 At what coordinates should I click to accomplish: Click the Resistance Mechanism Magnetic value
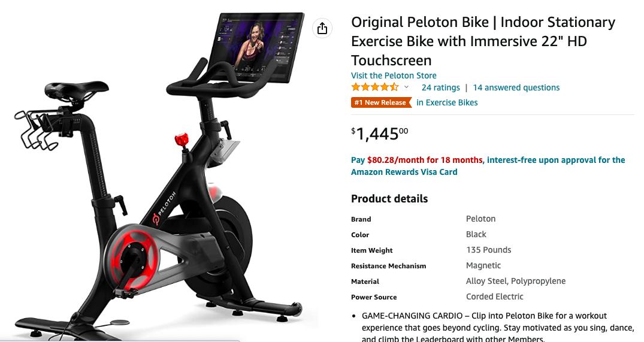(x=483, y=266)
